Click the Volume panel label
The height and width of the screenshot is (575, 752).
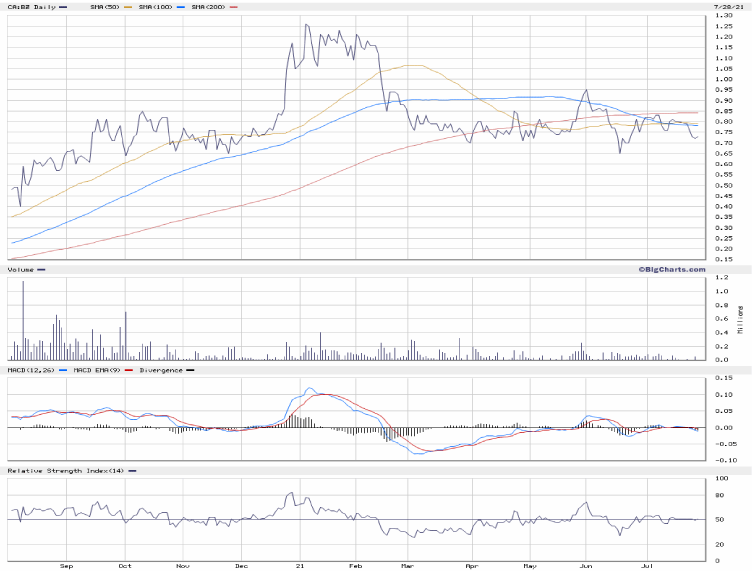coord(21,269)
